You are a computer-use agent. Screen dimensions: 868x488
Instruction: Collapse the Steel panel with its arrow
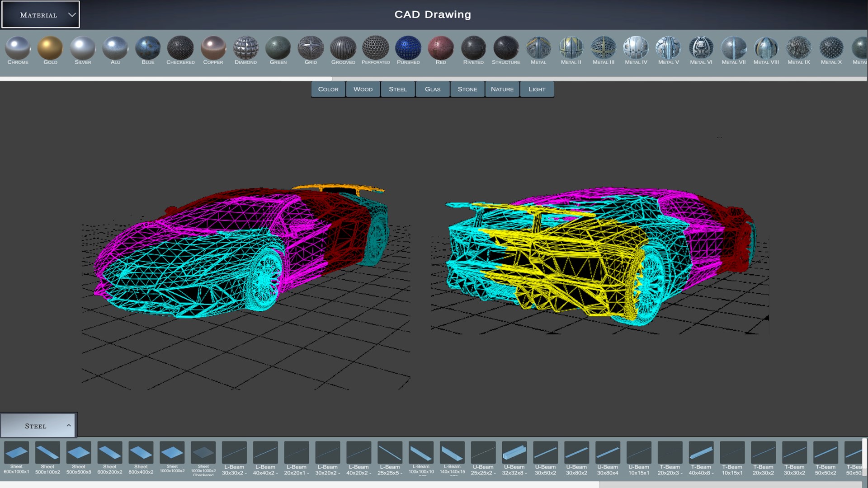69,425
